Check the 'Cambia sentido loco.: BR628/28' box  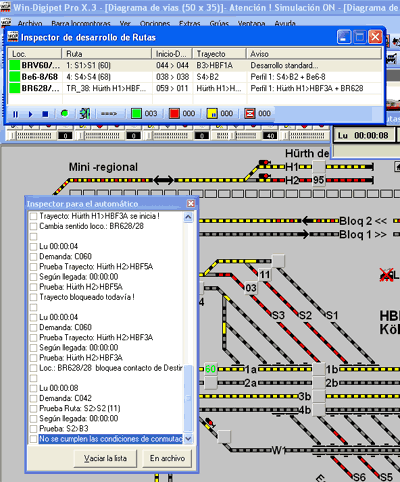pyautogui.click(x=33, y=227)
